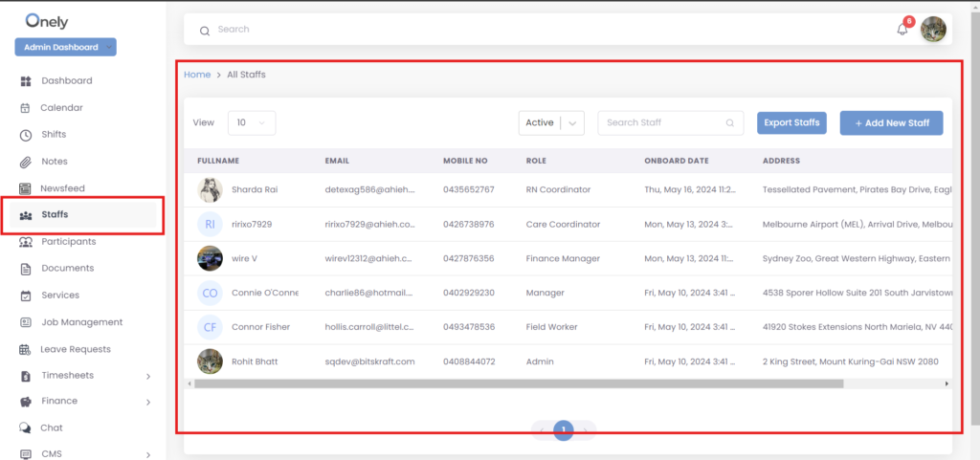The height and width of the screenshot is (460, 980).
Task: Click the Home breadcrumb link
Action: 197,75
